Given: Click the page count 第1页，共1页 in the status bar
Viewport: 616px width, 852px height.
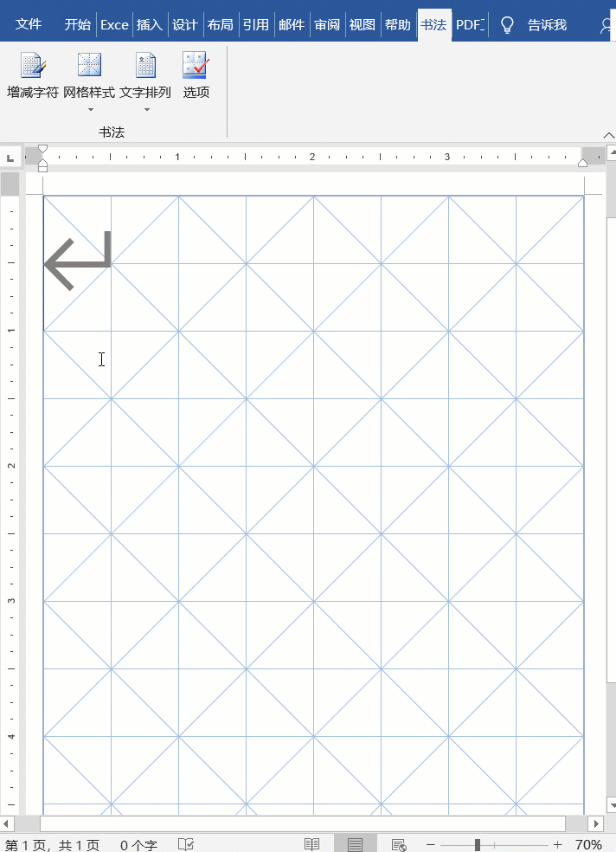Looking at the screenshot, I should tap(52, 845).
